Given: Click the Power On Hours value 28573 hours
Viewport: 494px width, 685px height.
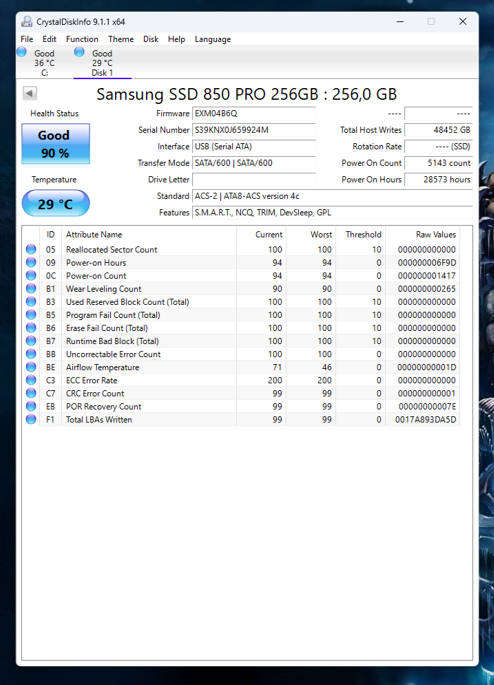Looking at the screenshot, I should point(438,180).
